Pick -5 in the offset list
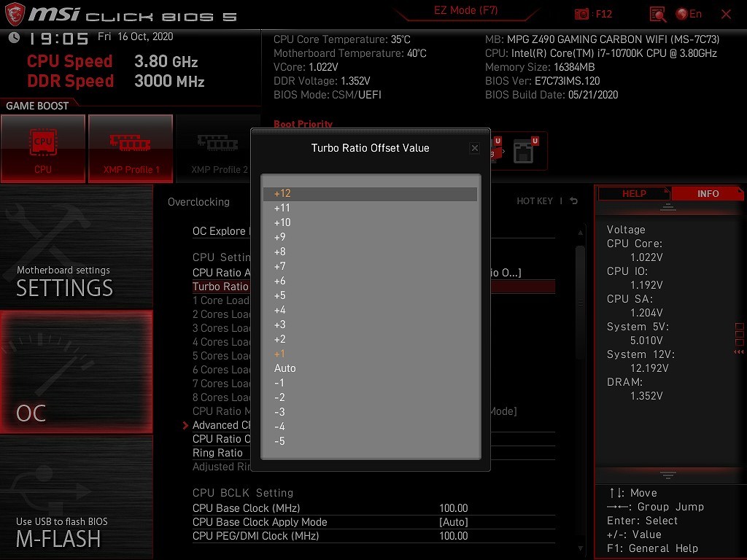Screen dimensions: 747x560 click(x=370, y=441)
